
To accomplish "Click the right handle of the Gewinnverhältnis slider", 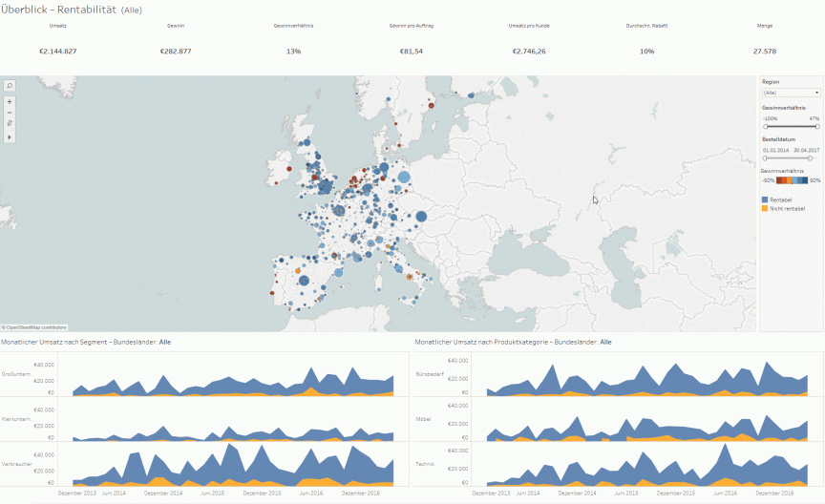I will 817,126.
